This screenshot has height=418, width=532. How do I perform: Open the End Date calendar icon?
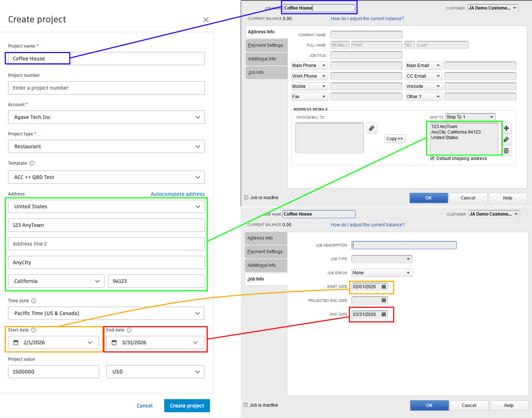pos(383,314)
